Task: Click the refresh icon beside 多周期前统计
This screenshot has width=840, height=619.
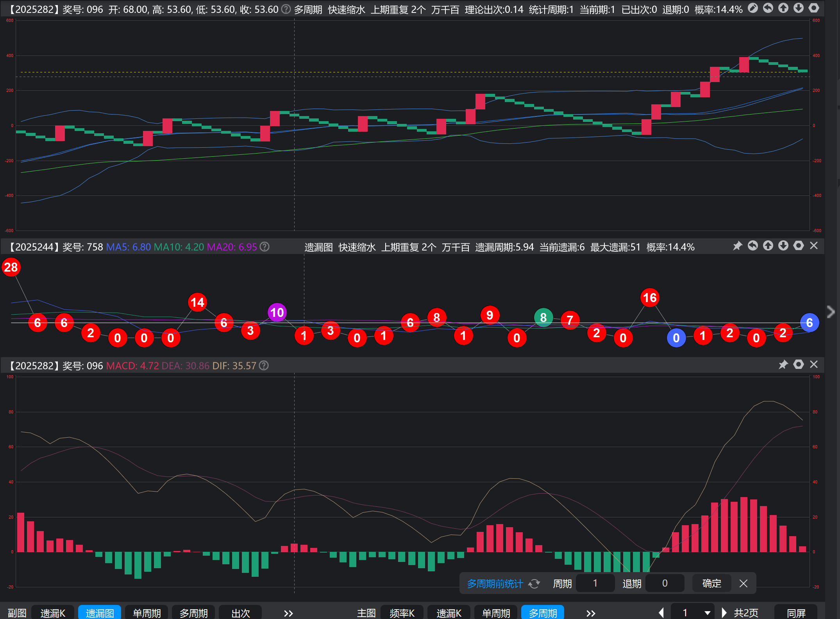Action: (534, 584)
